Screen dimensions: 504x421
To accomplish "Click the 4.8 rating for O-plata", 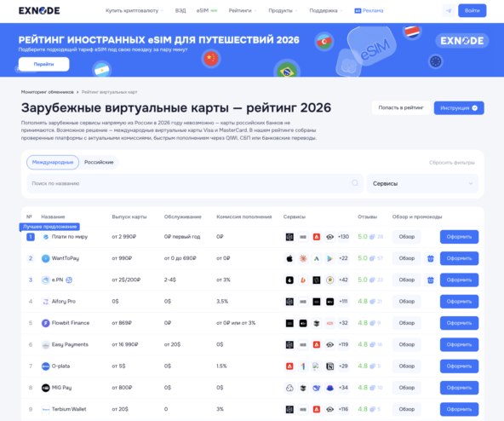I will [x=363, y=366].
